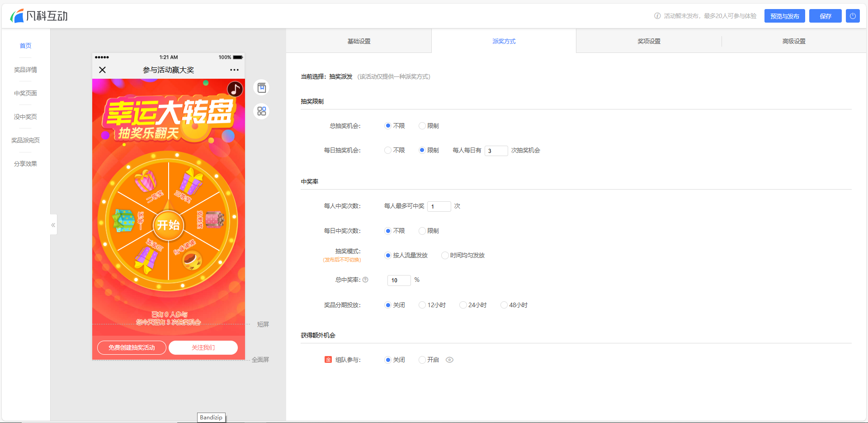Click the power button icon at top right

(x=853, y=16)
